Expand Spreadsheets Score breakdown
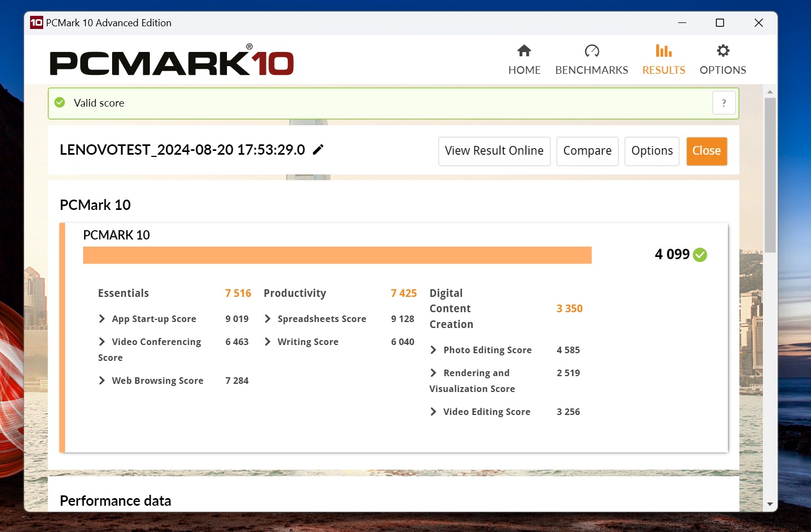This screenshot has height=532, width=811. pyautogui.click(x=267, y=319)
